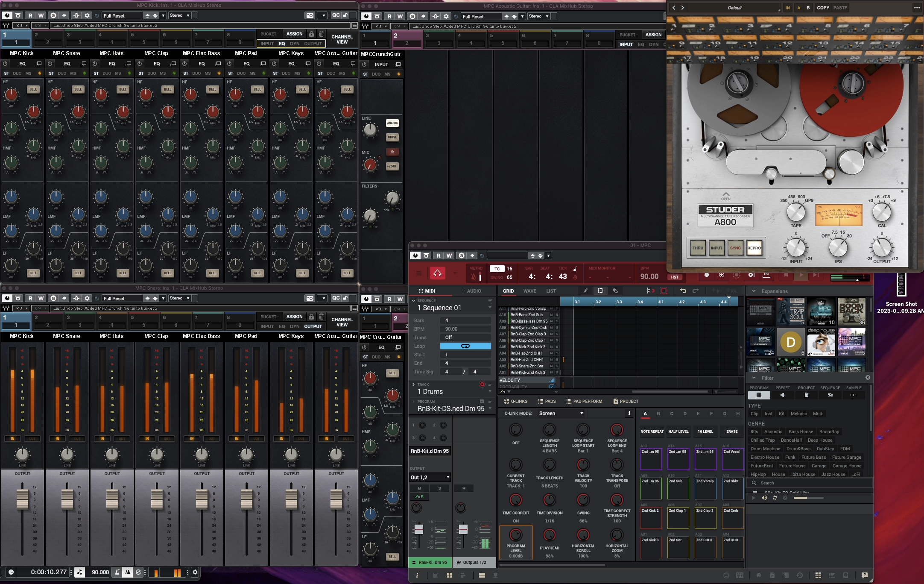924x584 pixels.
Task: Click the red MPC main mode icon
Action: coord(437,273)
